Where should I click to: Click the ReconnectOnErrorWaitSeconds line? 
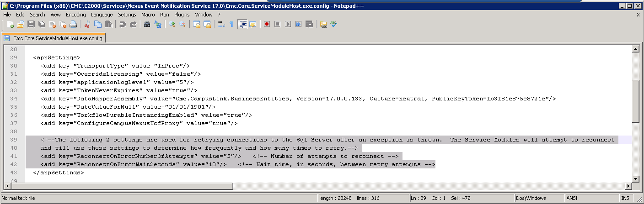tap(237, 164)
